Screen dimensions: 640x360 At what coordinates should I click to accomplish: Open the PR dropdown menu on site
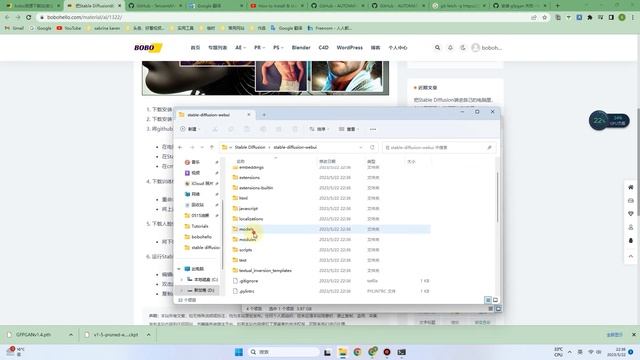(259, 48)
